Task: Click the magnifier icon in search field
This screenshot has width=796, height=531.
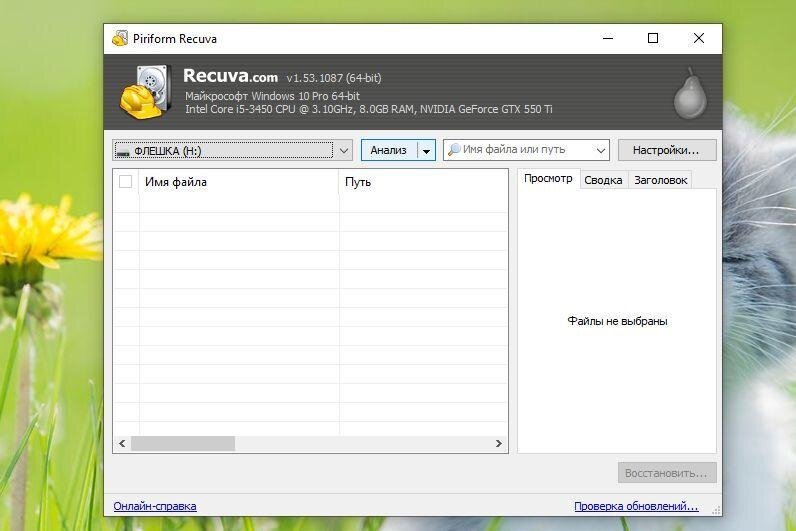Action: pos(454,149)
